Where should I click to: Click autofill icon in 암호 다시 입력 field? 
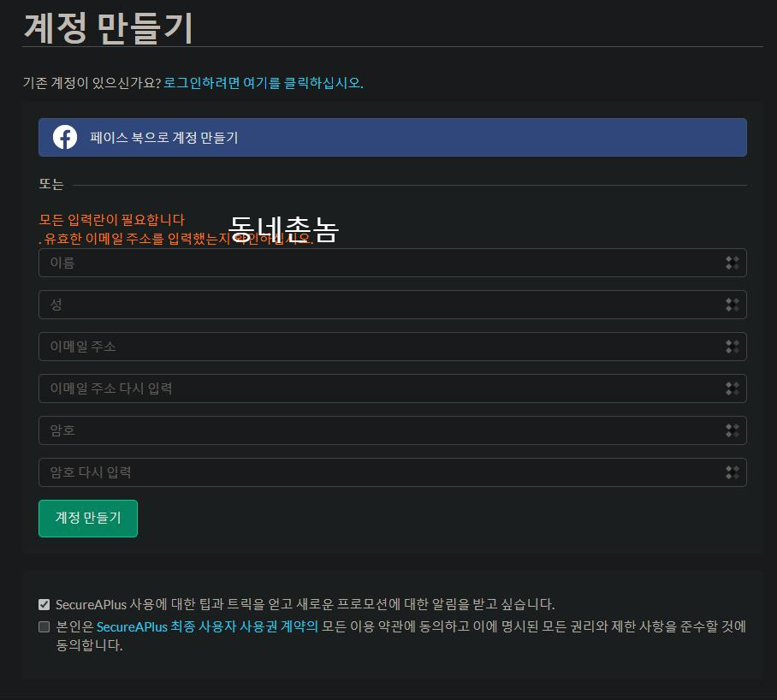(x=732, y=472)
